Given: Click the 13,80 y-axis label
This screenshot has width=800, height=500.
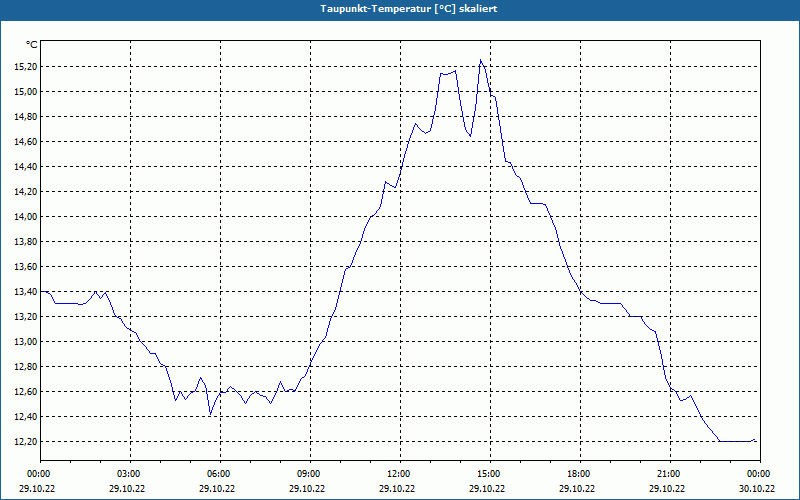Looking at the screenshot, I should [26, 242].
